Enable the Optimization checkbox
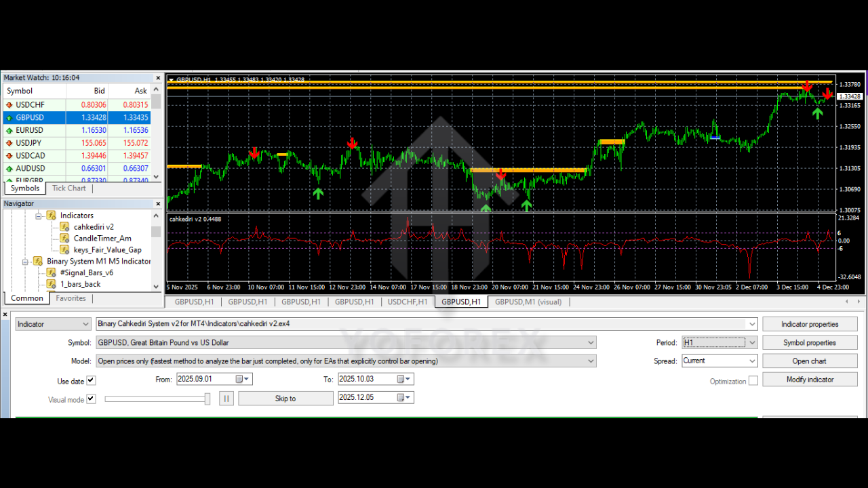The width and height of the screenshot is (868, 488). 753,381
